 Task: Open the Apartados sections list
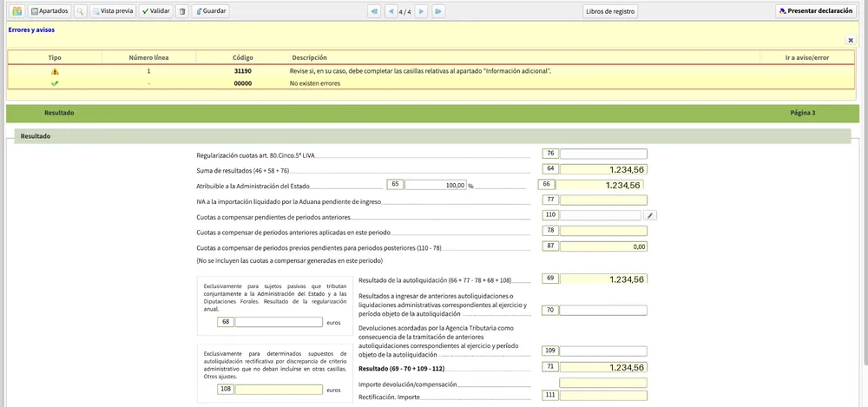[x=49, y=11]
